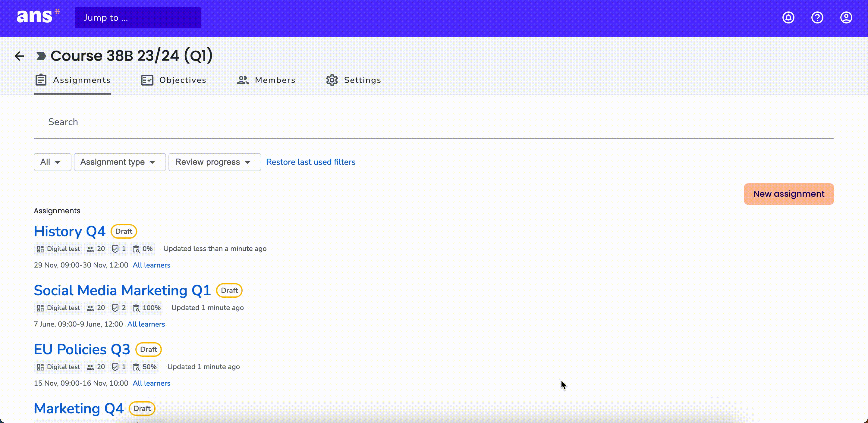868x423 pixels.
Task: Open the Social Media Marketing Q1 assignment
Action: pyautogui.click(x=122, y=290)
